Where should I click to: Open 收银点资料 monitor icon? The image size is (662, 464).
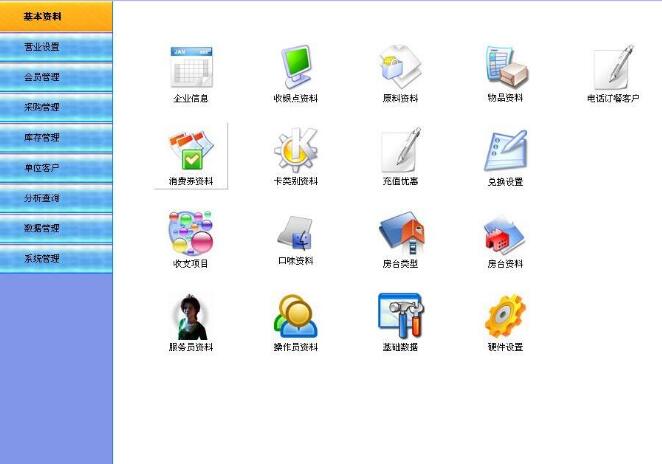click(295, 68)
